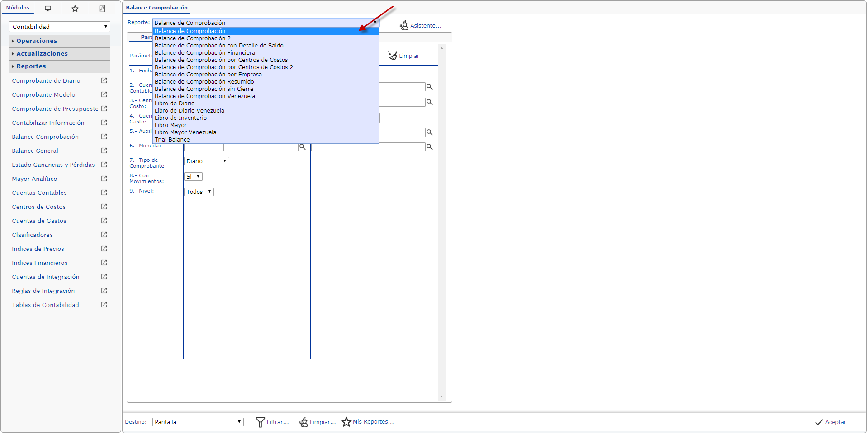The height and width of the screenshot is (434, 868).
Task: Select Trial Balance option
Action: pos(266,140)
